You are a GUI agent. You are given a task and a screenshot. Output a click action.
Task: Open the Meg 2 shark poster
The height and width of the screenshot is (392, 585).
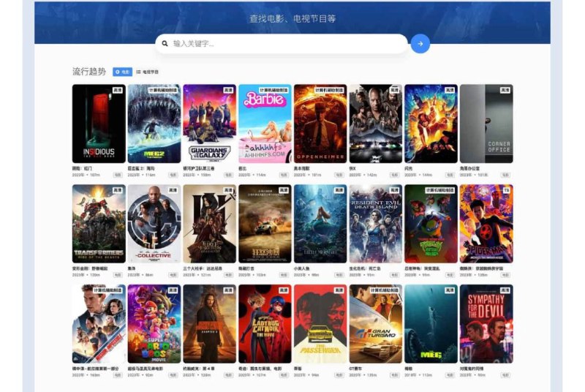pos(154,124)
